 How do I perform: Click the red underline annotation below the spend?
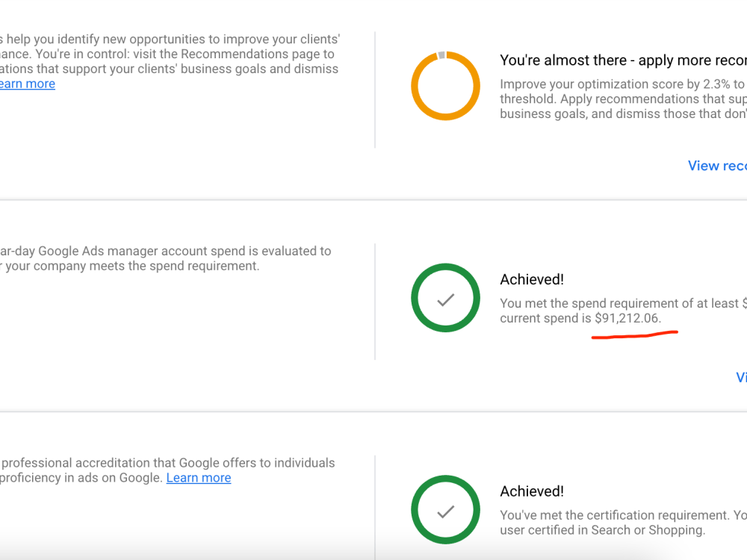point(634,335)
